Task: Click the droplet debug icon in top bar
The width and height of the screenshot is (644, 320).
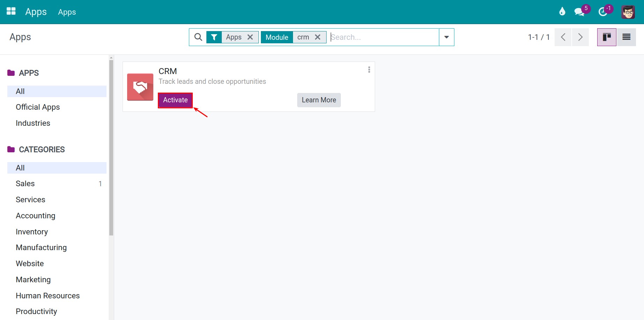Action: coord(562,12)
